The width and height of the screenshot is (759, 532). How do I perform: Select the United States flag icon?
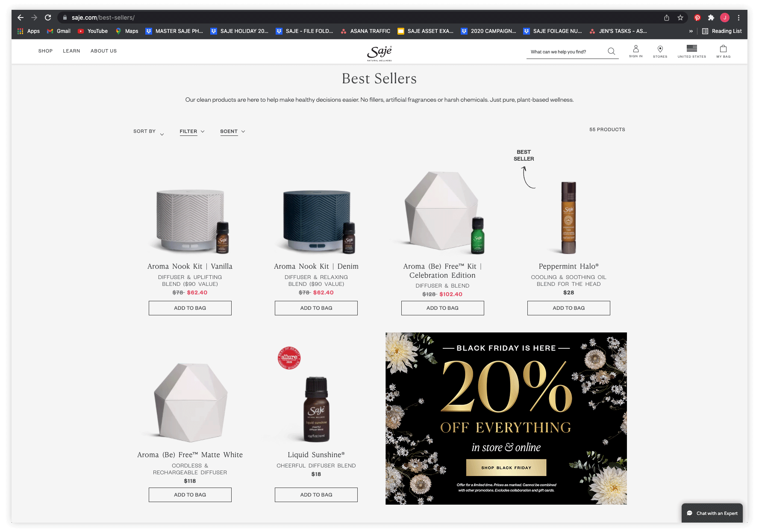tap(691, 48)
